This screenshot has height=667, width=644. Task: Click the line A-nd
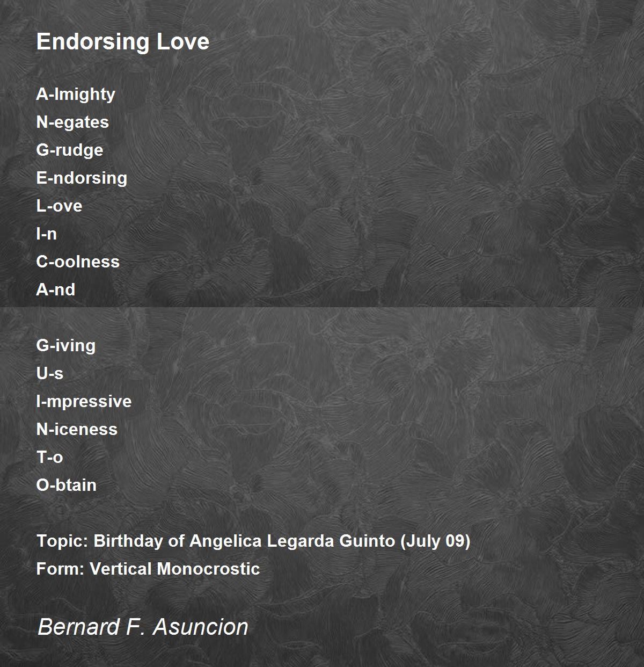tap(56, 289)
